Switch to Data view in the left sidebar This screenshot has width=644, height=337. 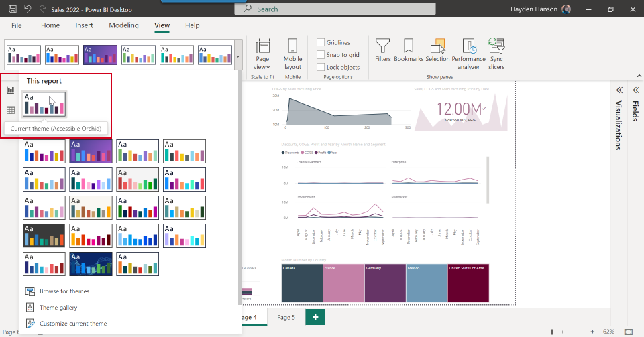pos(11,110)
